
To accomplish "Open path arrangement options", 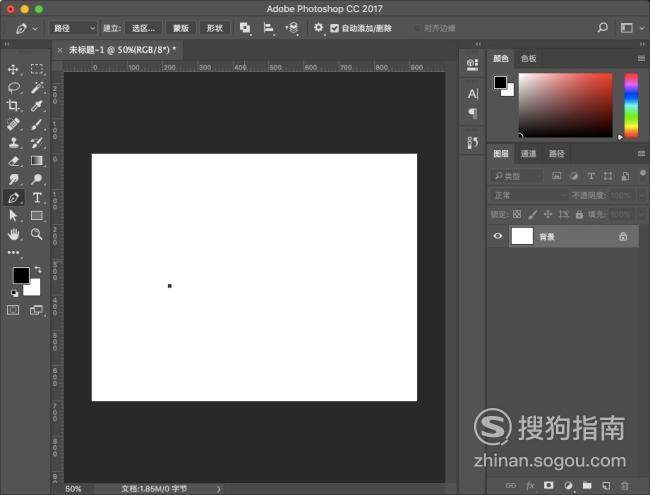I will (292, 28).
